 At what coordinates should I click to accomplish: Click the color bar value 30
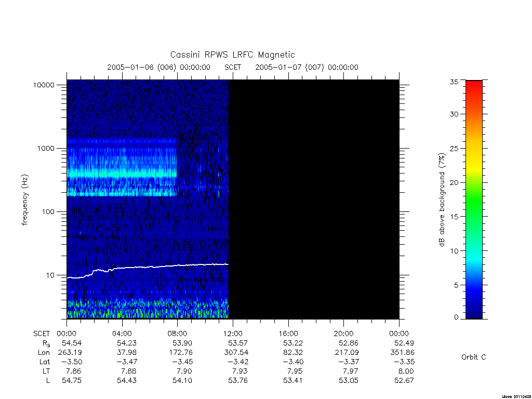(454, 114)
